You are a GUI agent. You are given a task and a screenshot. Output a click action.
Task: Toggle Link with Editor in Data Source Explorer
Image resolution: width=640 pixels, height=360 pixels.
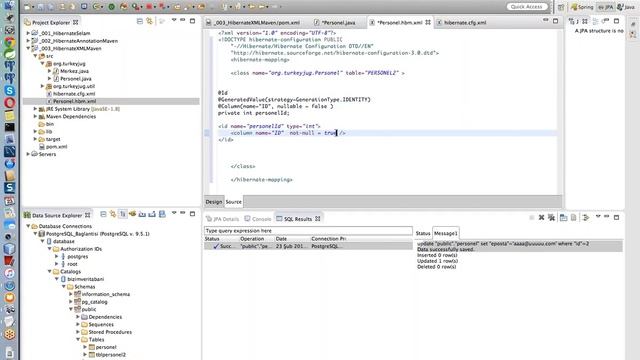pyautogui.click(x=113, y=214)
